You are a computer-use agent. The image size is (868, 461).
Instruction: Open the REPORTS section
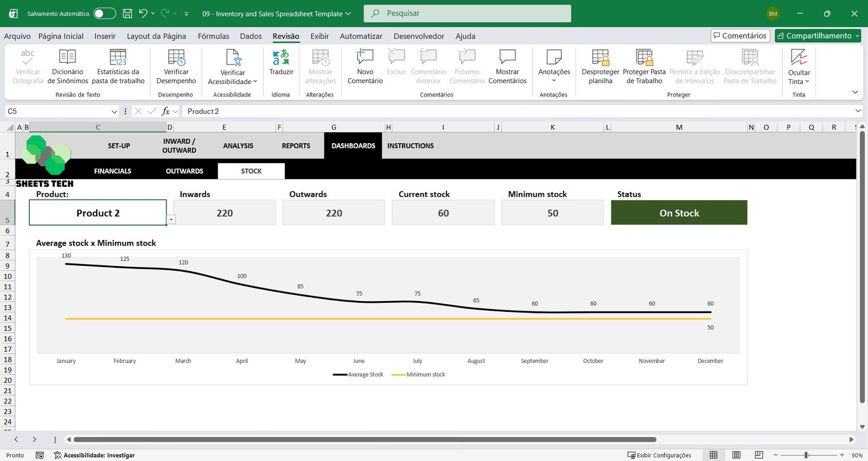(x=296, y=146)
